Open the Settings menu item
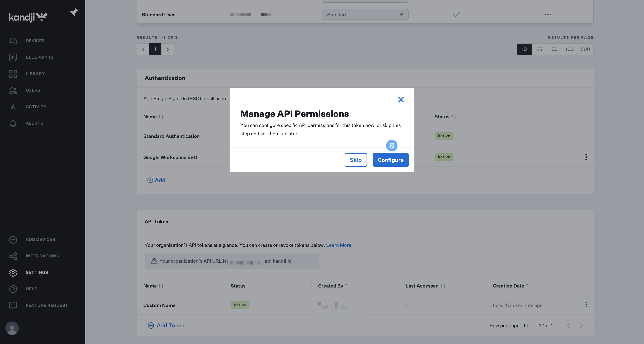The image size is (644, 344). click(37, 272)
